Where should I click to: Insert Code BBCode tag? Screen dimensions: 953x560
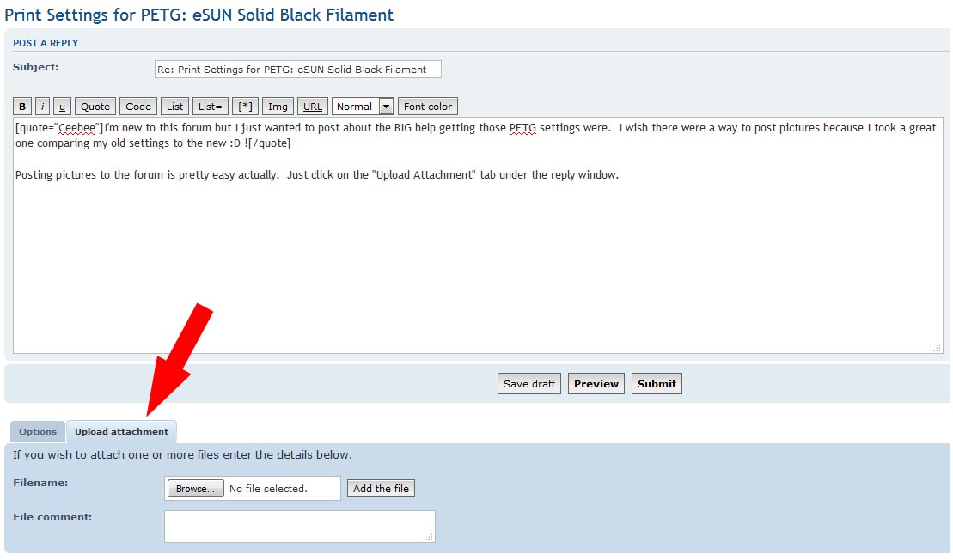[138, 107]
